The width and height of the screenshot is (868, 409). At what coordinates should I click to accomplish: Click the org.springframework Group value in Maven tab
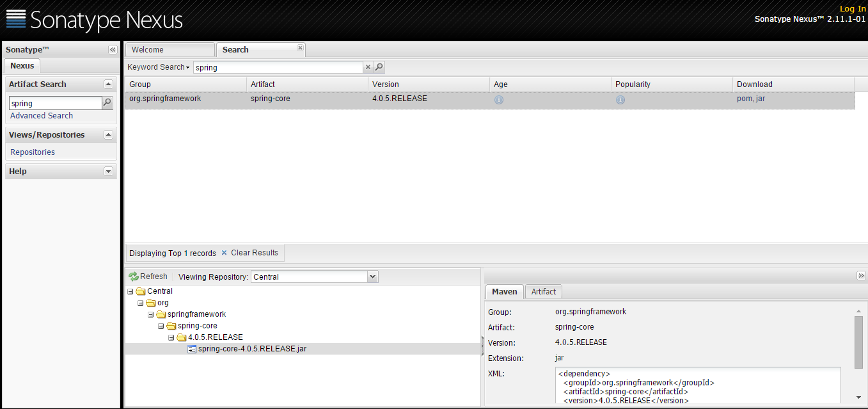(591, 312)
